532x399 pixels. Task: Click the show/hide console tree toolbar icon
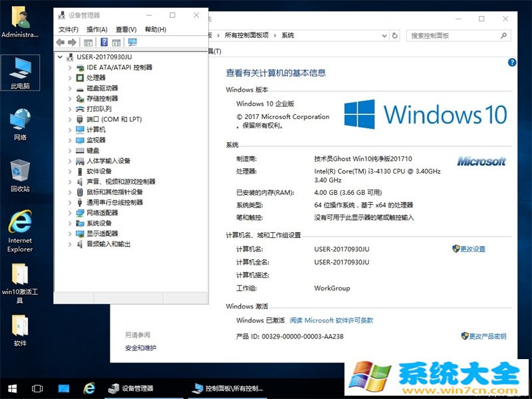pos(88,43)
